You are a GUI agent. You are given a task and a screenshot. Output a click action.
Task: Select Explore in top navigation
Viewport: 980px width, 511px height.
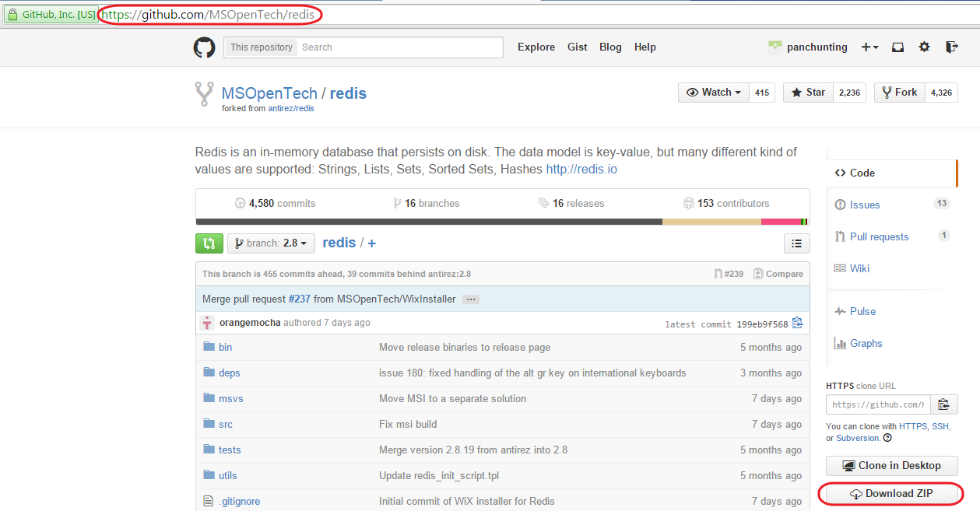tap(536, 47)
